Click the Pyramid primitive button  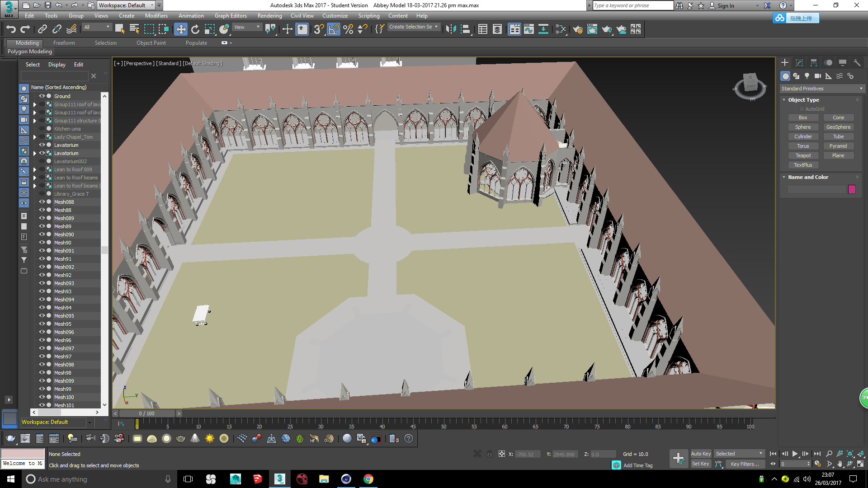tap(838, 146)
